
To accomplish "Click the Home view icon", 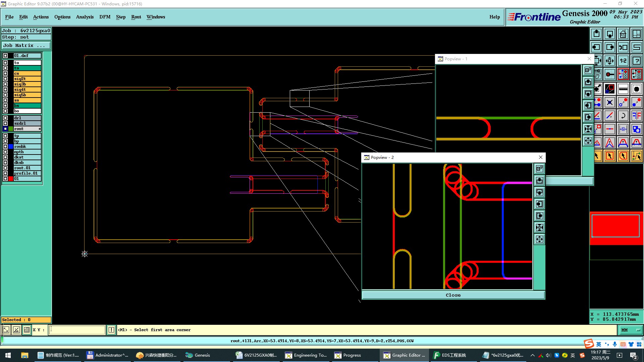I will tap(623, 34).
